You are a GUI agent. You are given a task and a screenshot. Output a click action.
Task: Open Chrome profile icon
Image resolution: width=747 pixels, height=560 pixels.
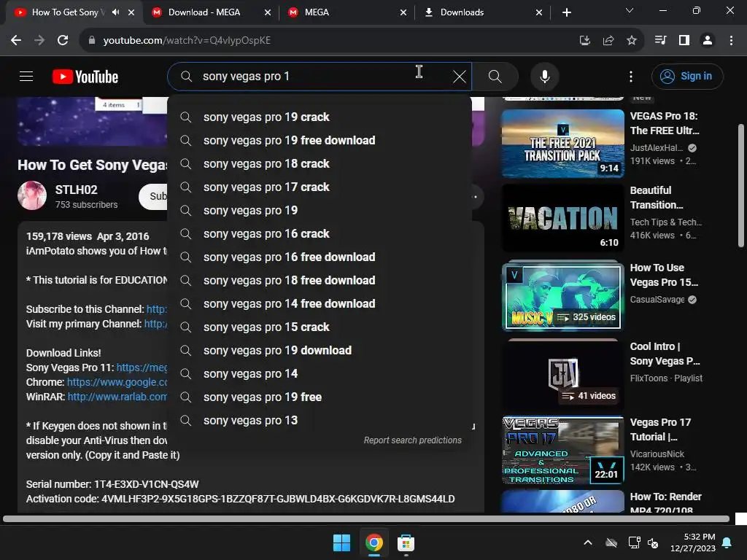[x=708, y=41]
